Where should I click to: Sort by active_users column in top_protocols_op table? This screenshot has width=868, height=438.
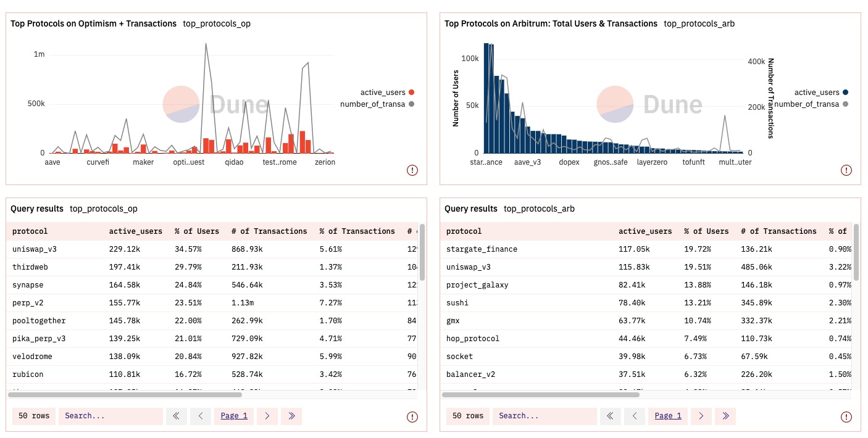point(136,231)
